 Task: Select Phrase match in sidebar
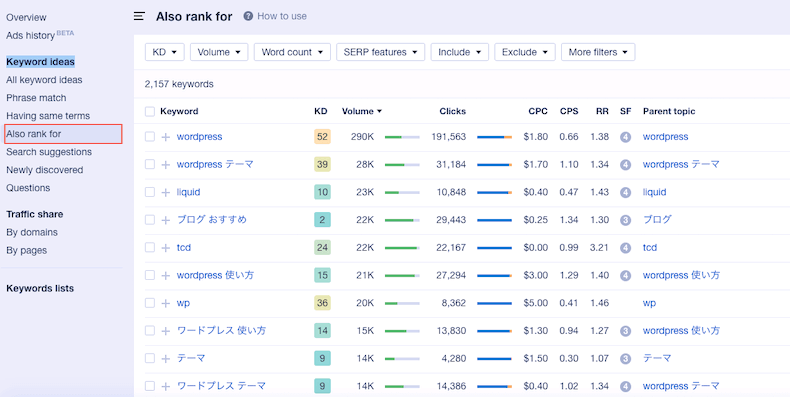36,98
